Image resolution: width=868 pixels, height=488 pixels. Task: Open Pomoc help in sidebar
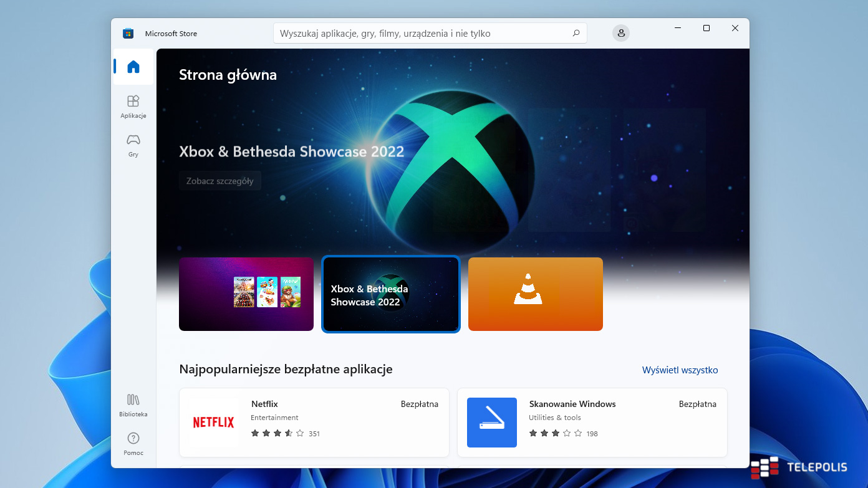click(x=133, y=444)
